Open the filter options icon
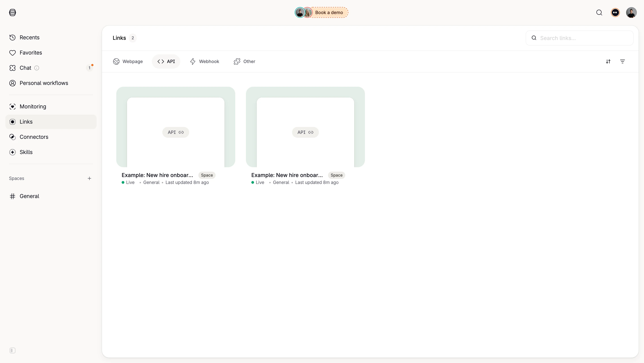The width and height of the screenshot is (644, 363). 623,61
